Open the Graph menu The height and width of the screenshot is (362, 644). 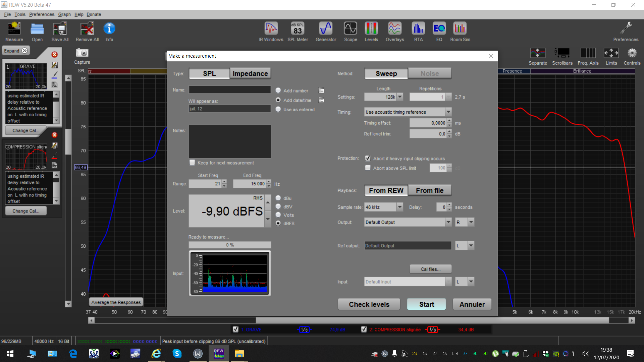coord(64,14)
